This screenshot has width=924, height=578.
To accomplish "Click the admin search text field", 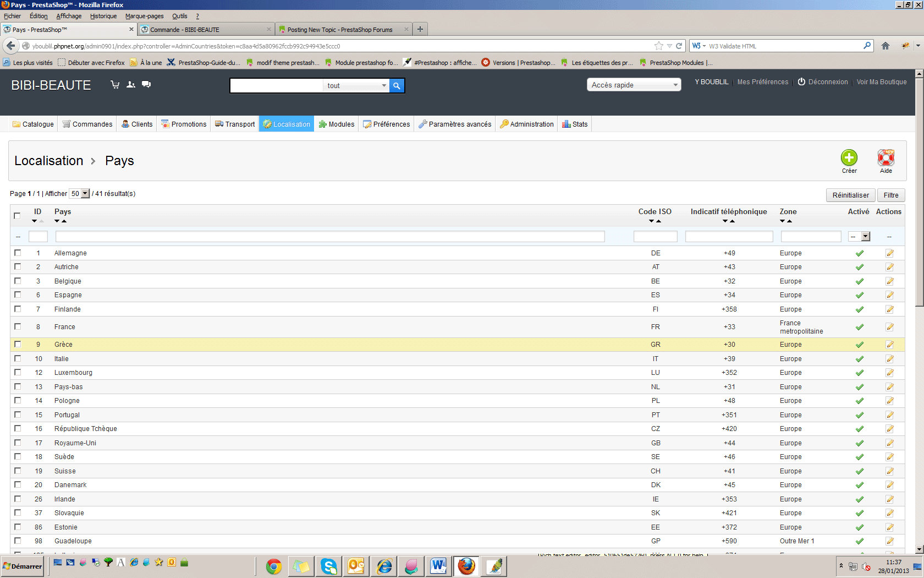I will (x=277, y=85).
